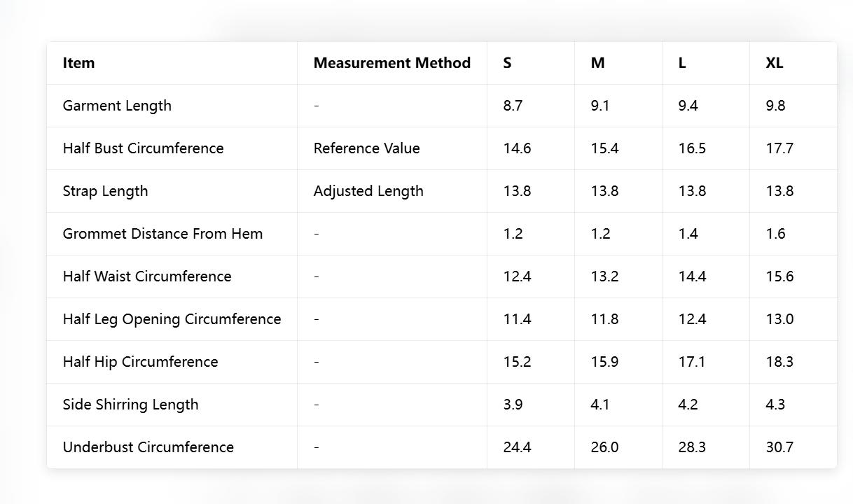Select the L size column header

coord(682,63)
